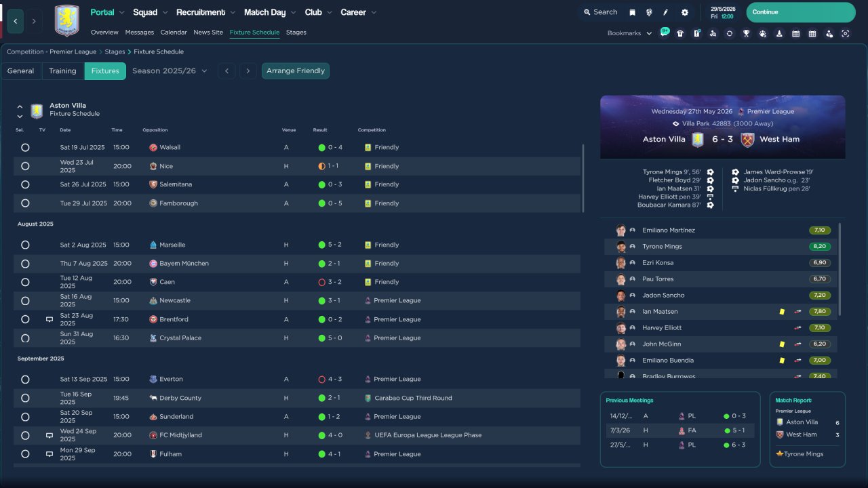The image size is (868, 488).
Task: Click the fixture list vertical scrollbar
Action: click(x=583, y=178)
